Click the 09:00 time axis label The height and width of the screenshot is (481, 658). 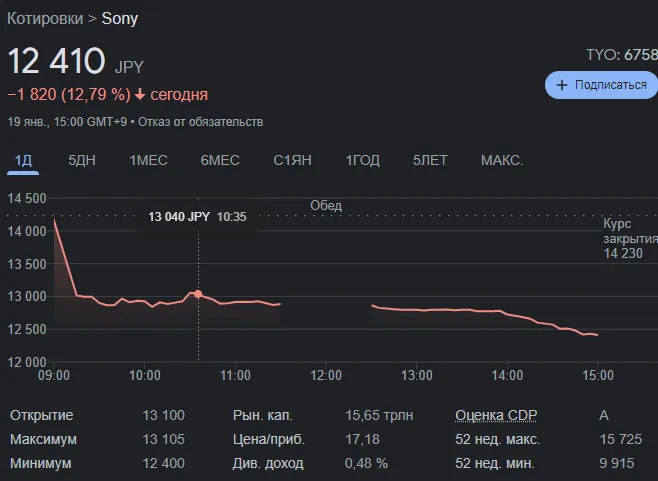[x=54, y=375]
